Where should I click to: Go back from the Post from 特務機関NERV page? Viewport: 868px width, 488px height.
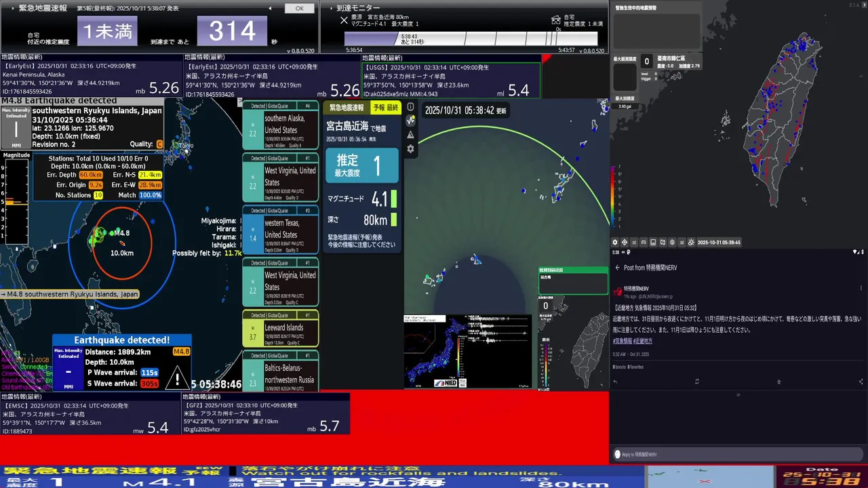pyautogui.click(x=617, y=268)
